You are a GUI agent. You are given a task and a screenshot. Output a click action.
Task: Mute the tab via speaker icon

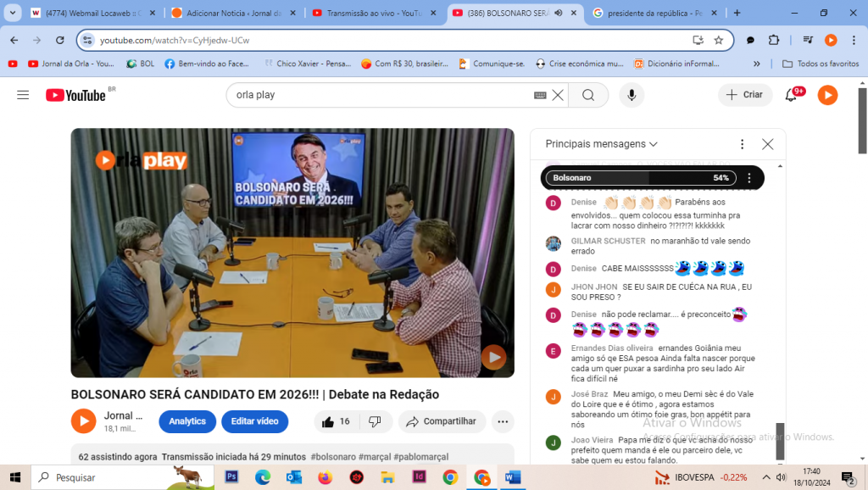pos(559,13)
